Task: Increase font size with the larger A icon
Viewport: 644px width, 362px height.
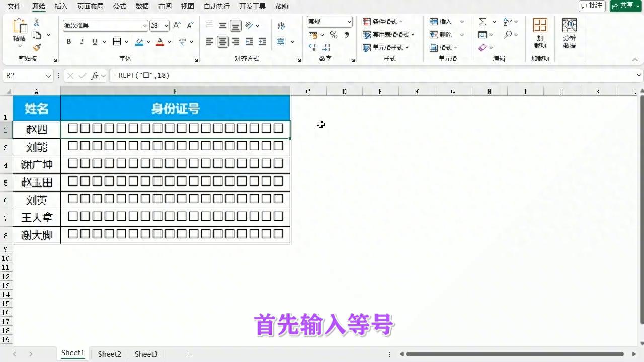Action: click(177, 25)
